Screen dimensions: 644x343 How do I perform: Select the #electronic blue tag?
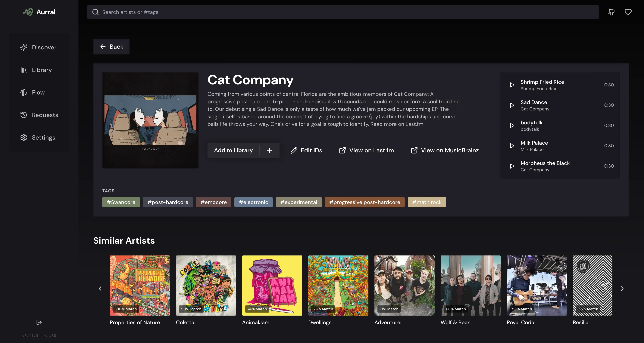coord(253,202)
